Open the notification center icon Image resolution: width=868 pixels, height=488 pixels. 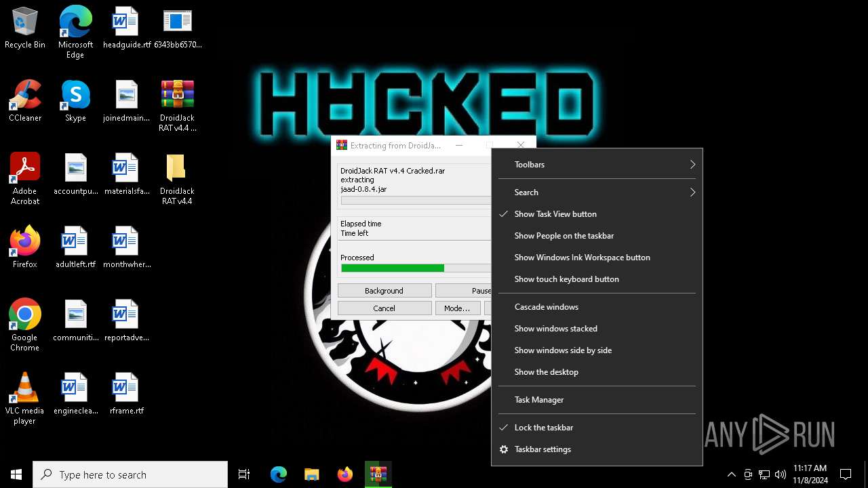[x=846, y=474]
